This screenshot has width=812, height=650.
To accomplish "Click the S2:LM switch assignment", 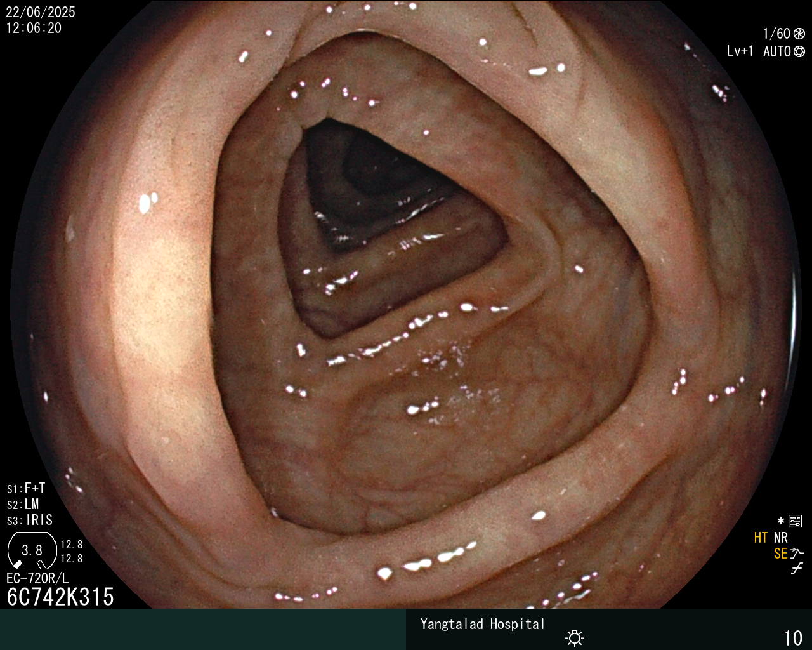I will pos(23,505).
